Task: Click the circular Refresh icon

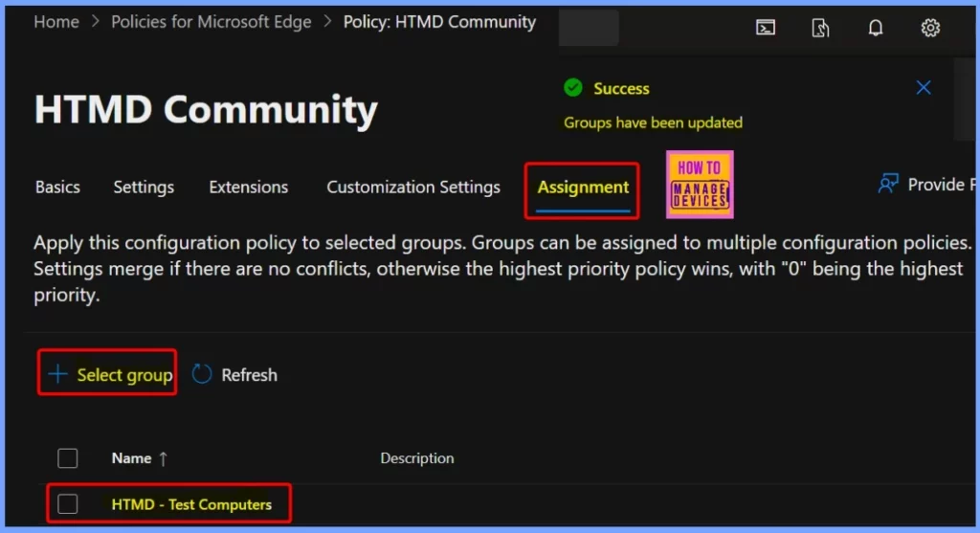Action: point(201,374)
